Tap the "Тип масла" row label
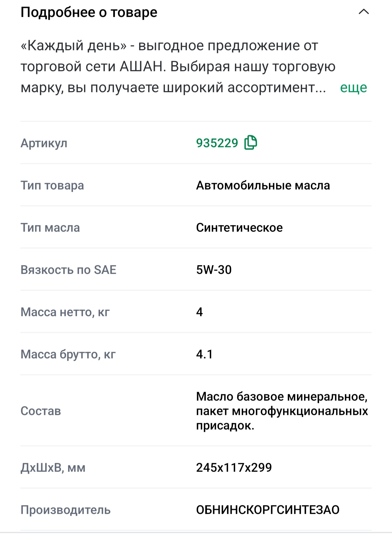Image resolution: width=392 pixels, height=534 pixels. pyautogui.click(x=50, y=227)
